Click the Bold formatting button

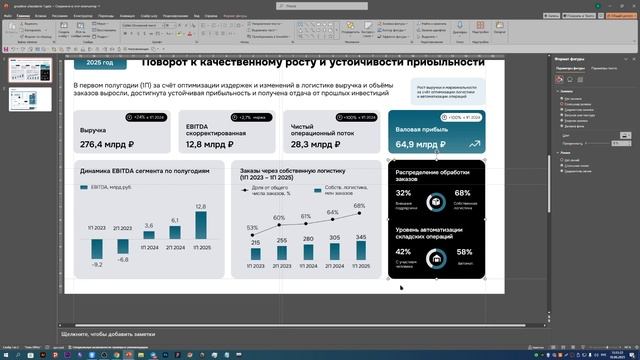pyautogui.click(x=125, y=34)
